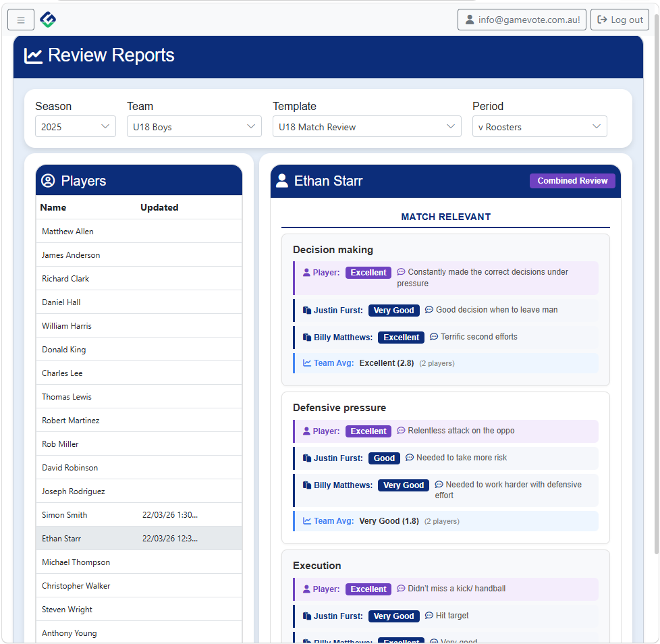Image resolution: width=660 pixels, height=644 pixels.
Task: Open the Period dropdown set to v Roosters
Action: click(539, 126)
